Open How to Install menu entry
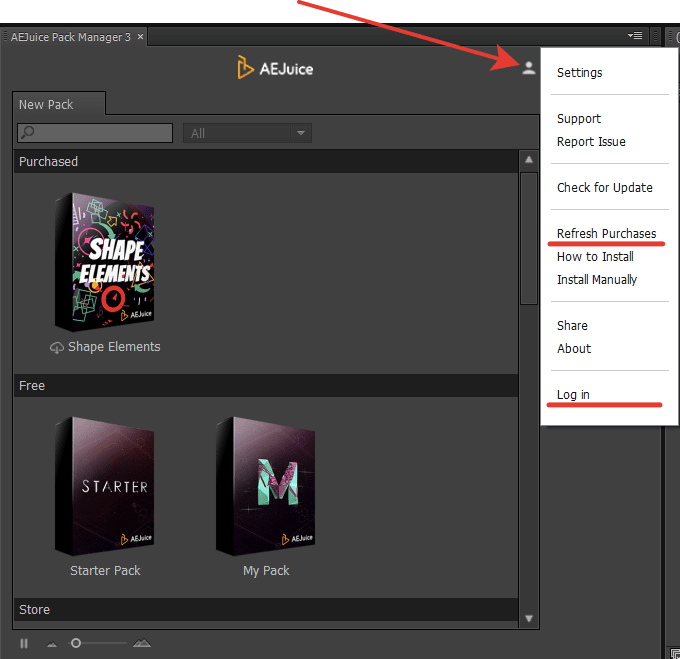This screenshot has width=680, height=659. click(x=595, y=256)
